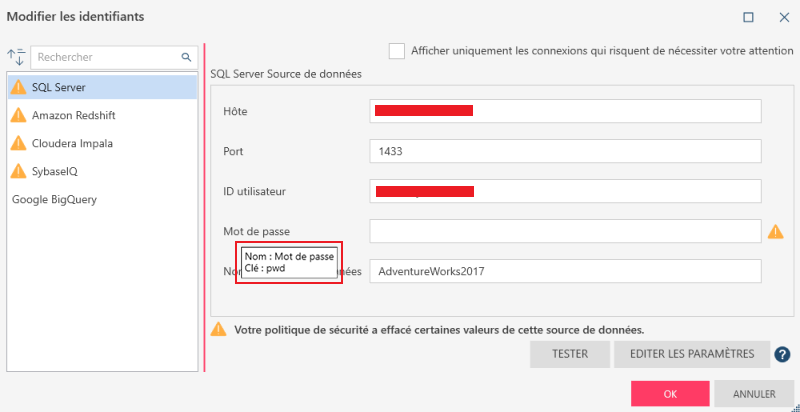800x412 pixels.
Task: Enable the connections needing attention checkbox
Action: [x=397, y=51]
